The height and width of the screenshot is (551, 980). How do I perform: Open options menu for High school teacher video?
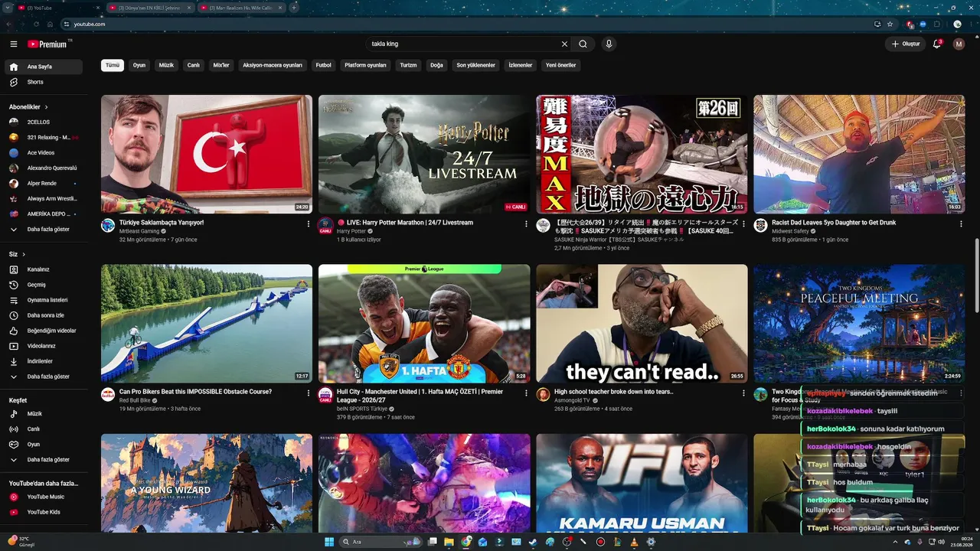743,393
